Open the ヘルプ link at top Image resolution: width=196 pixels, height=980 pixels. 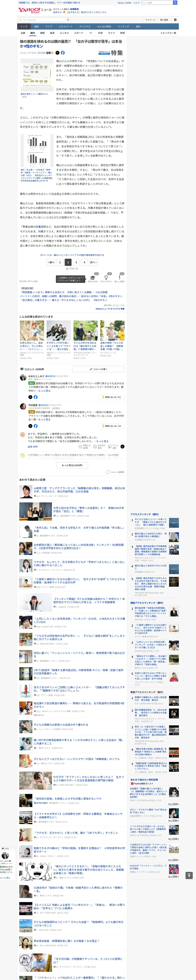coord(136,3)
